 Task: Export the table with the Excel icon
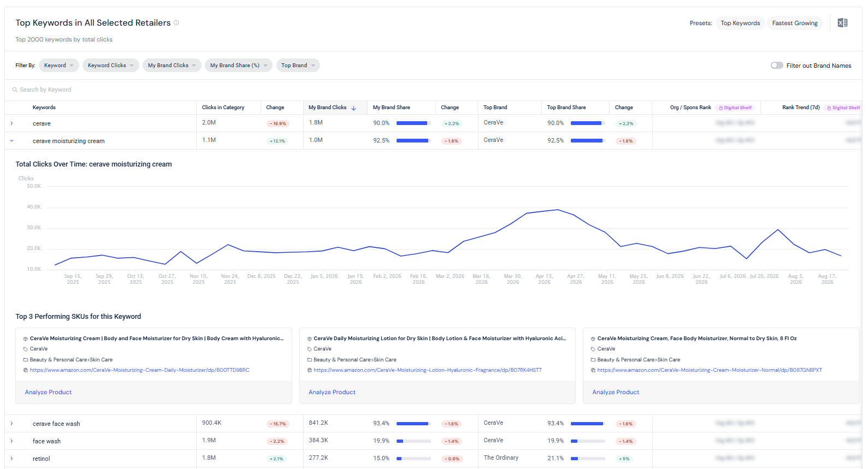(842, 23)
